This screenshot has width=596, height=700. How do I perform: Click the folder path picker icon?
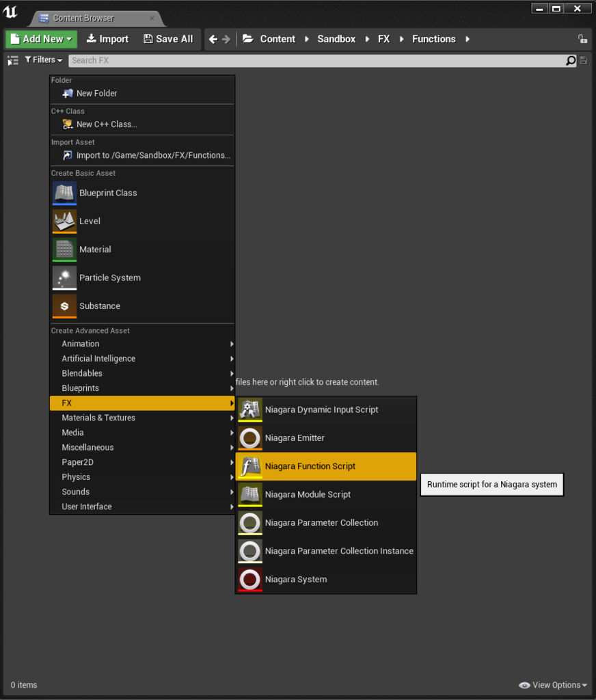pyautogui.click(x=248, y=39)
